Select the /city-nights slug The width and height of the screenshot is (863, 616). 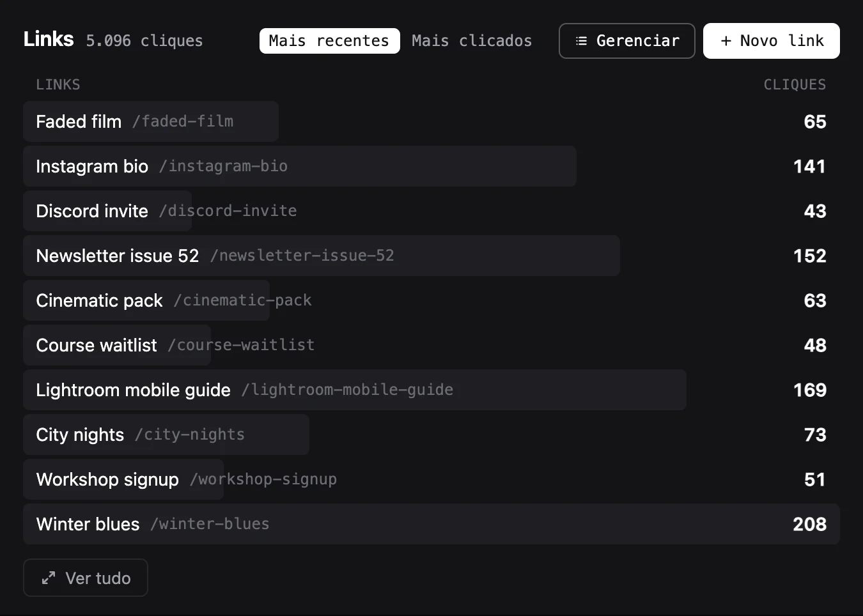(x=190, y=435)
